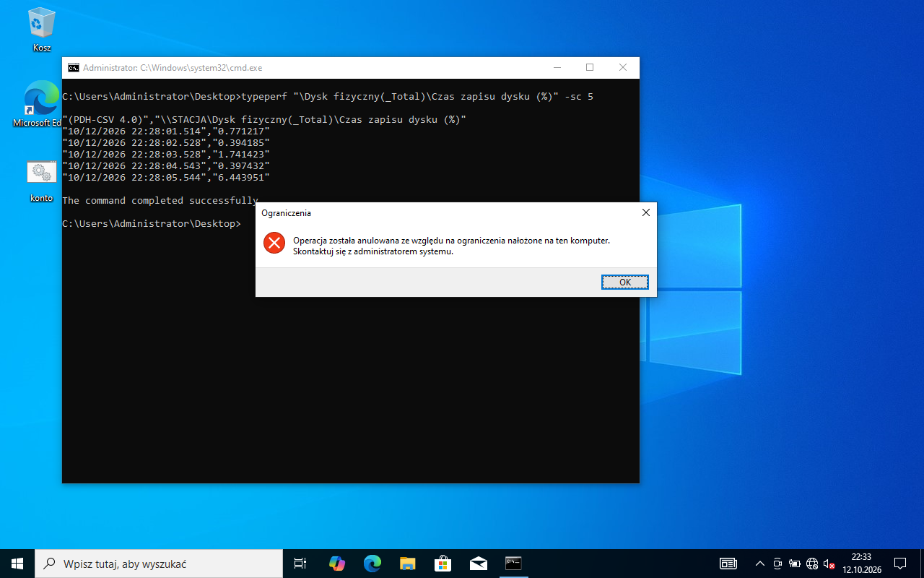Click the value "6.443951" in output

coord(240,177)
